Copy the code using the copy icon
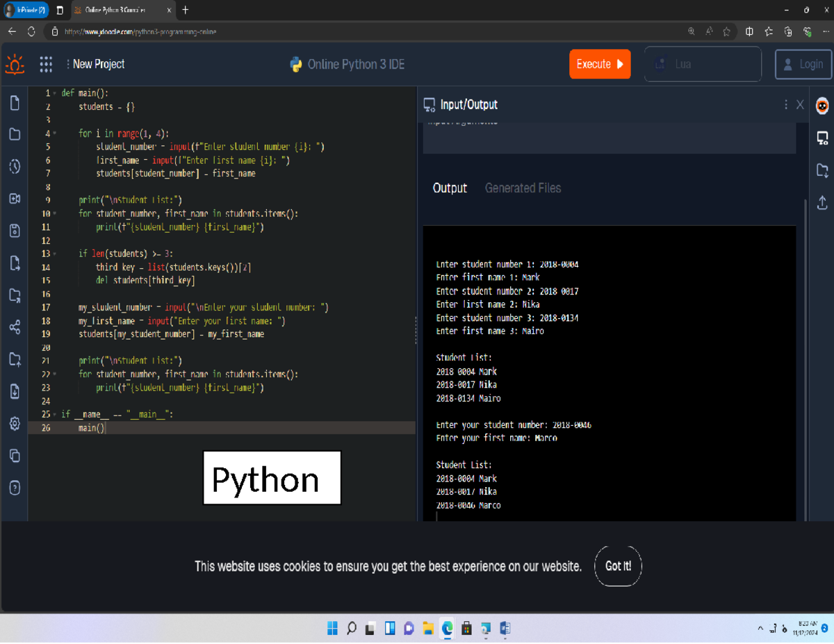The image size is (834, 644). pyautogui.click(x=14, y=455)
